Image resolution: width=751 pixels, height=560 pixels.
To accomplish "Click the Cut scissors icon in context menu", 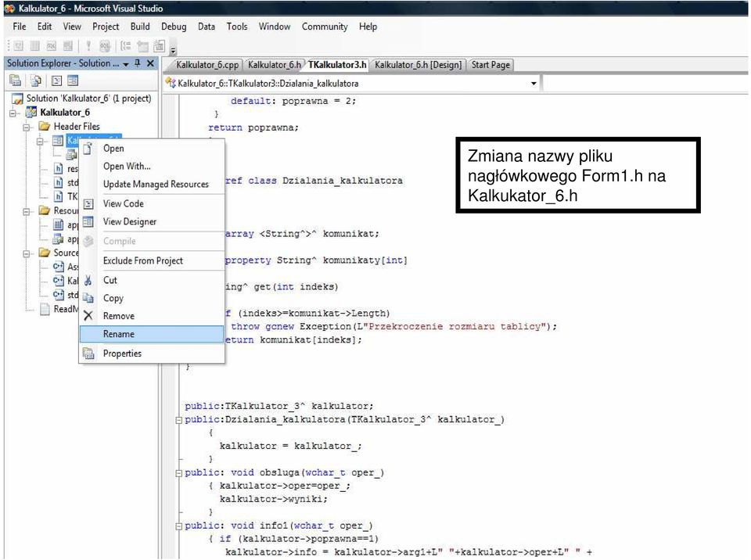I will [88, 280].
